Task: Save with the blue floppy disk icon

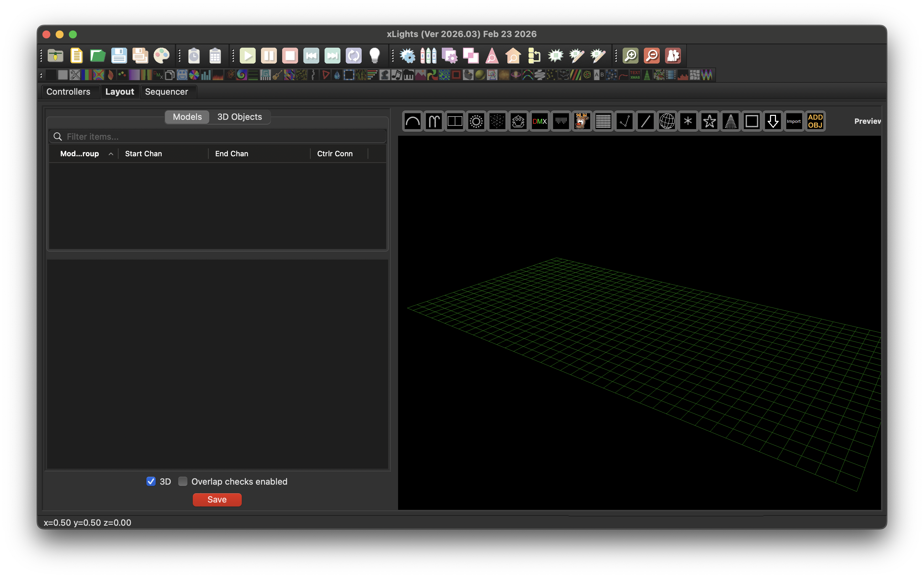Action: point(119,56)
